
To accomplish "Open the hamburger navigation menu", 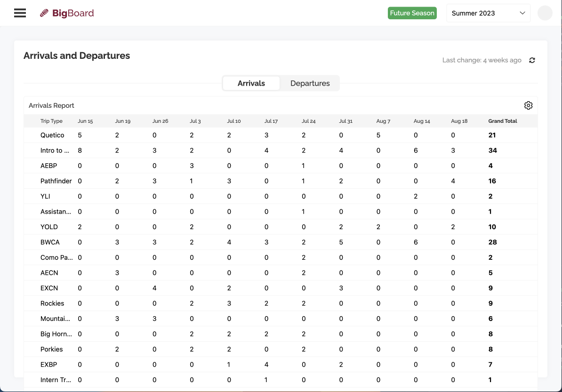I will click(x=20, y=13).
